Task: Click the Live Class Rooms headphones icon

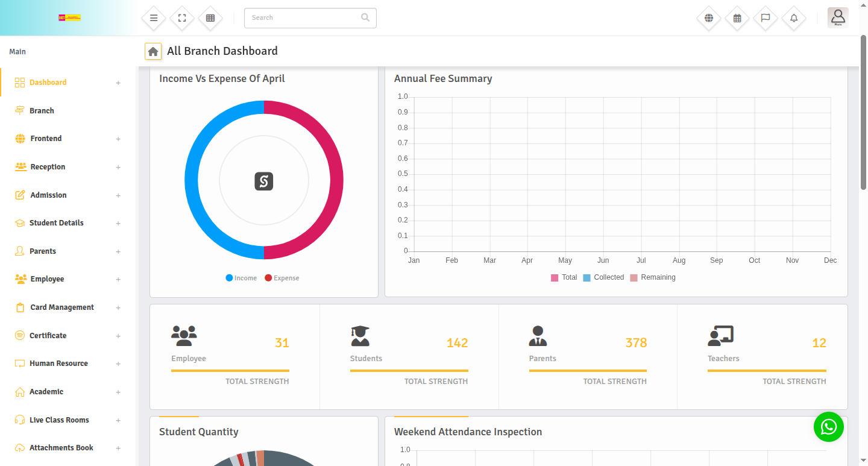Action: [20, 420]
